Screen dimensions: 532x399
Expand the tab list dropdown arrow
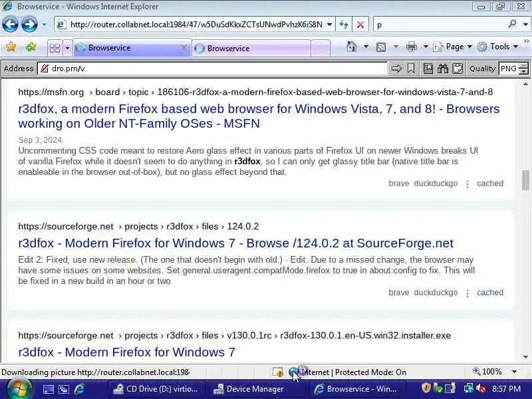click(67, 48)
